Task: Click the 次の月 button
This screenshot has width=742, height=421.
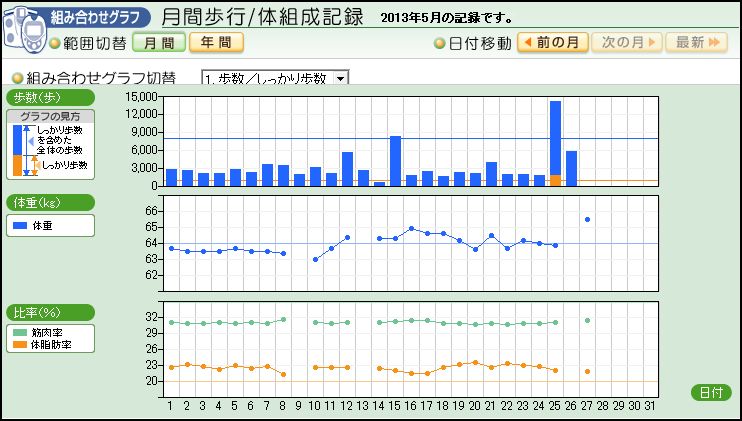Action: point(628,43)
